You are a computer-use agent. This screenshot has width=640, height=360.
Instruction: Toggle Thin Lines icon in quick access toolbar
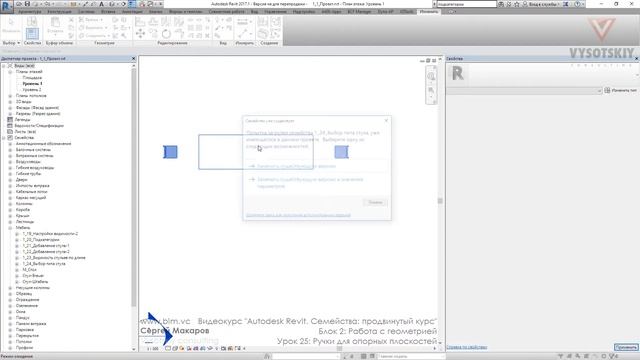132,4
